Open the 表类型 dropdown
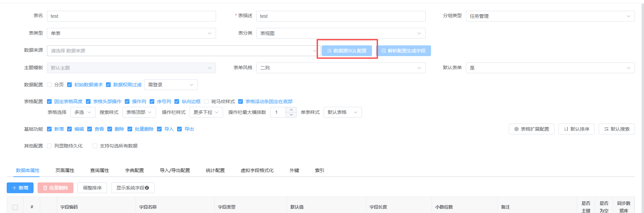This screenshot has width=644, height=213. [x=131, y=34]
